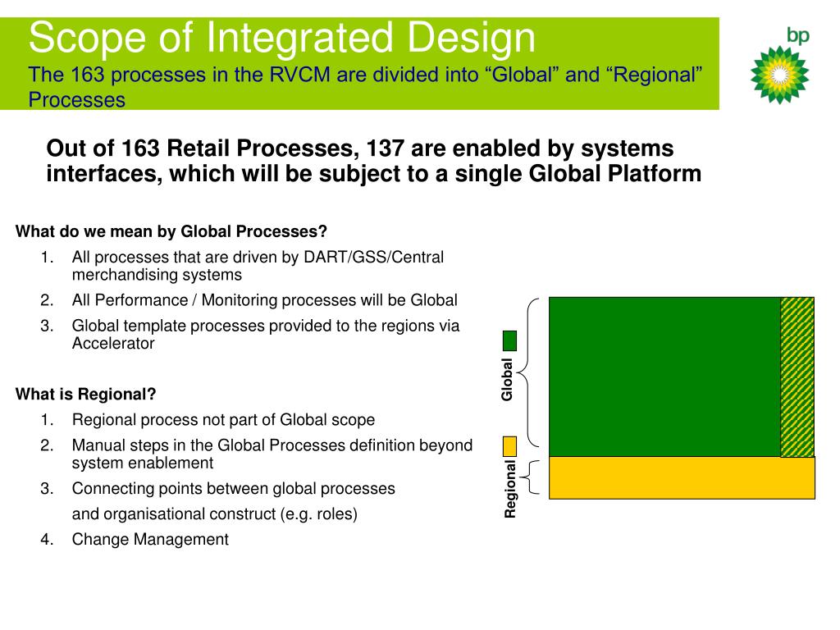This screenshot has width=840, height=630.
Task: Click heading 'What is Regional?'
Action: (x=85, y=395)
